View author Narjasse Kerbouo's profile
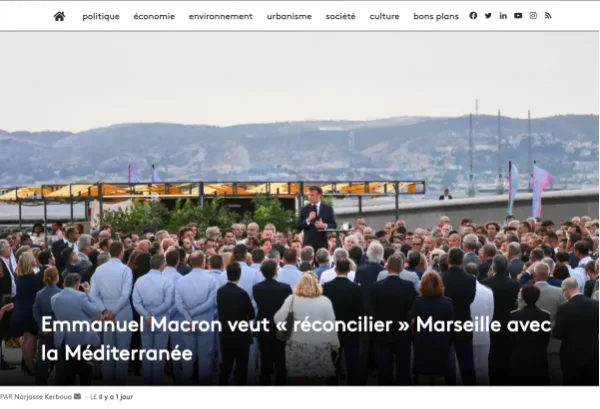600x409 pixels. [x=43, y=397]
